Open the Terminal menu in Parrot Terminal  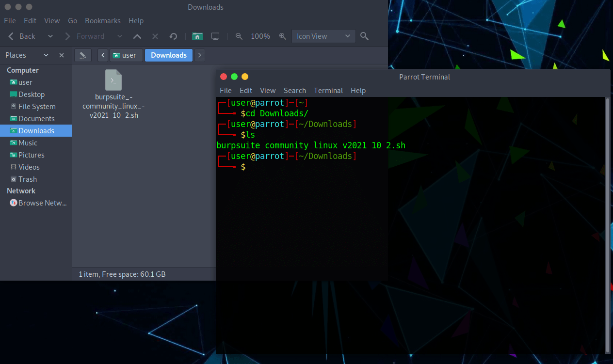click(x=328, y=91)
